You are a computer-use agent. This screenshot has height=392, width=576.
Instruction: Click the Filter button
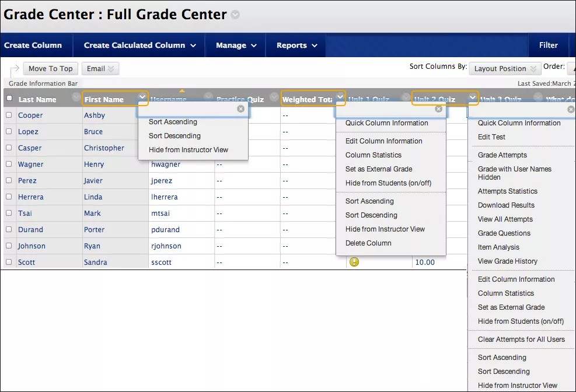click(x=548, y=45)
